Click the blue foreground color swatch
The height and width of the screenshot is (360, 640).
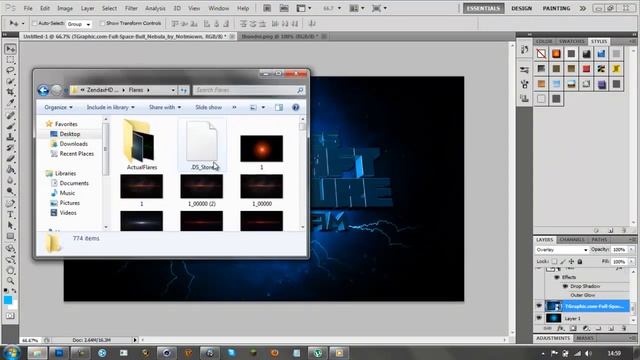tap(8, 300)
